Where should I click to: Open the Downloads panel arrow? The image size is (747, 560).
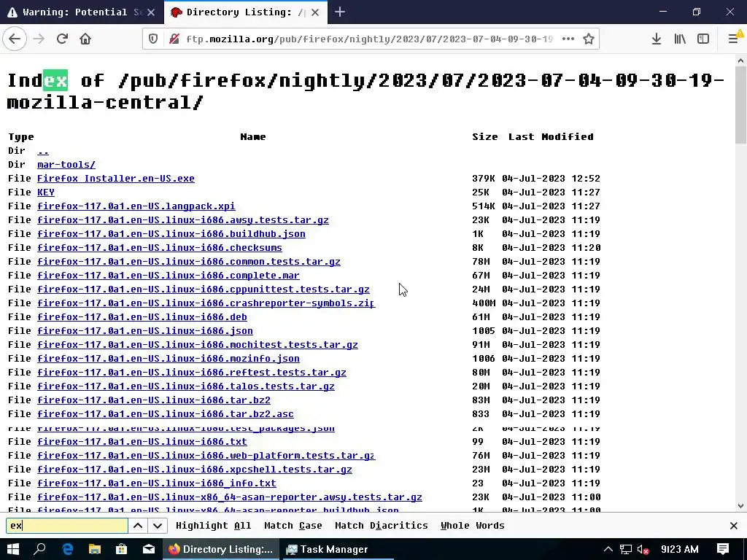click(x=657, y=39)
